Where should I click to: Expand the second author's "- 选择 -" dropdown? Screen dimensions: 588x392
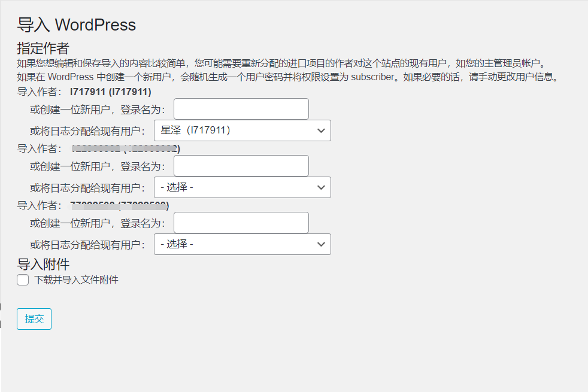point(242,187)
